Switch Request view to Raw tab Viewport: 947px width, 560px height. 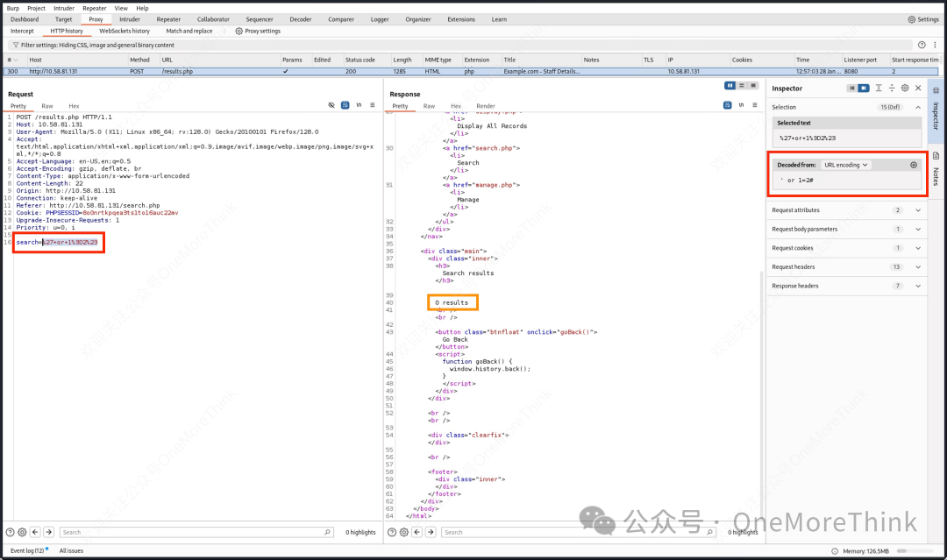point(47,106)
